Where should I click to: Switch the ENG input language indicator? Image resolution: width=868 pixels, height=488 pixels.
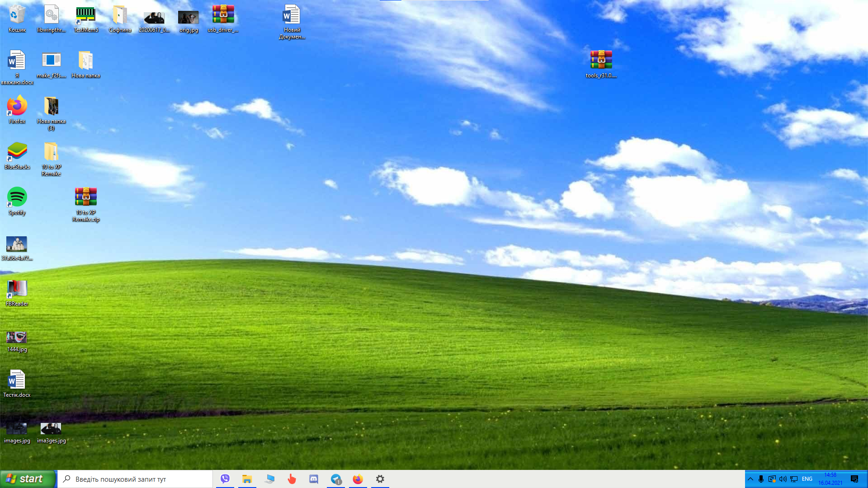pyautogui.click(x=807, y=479)
